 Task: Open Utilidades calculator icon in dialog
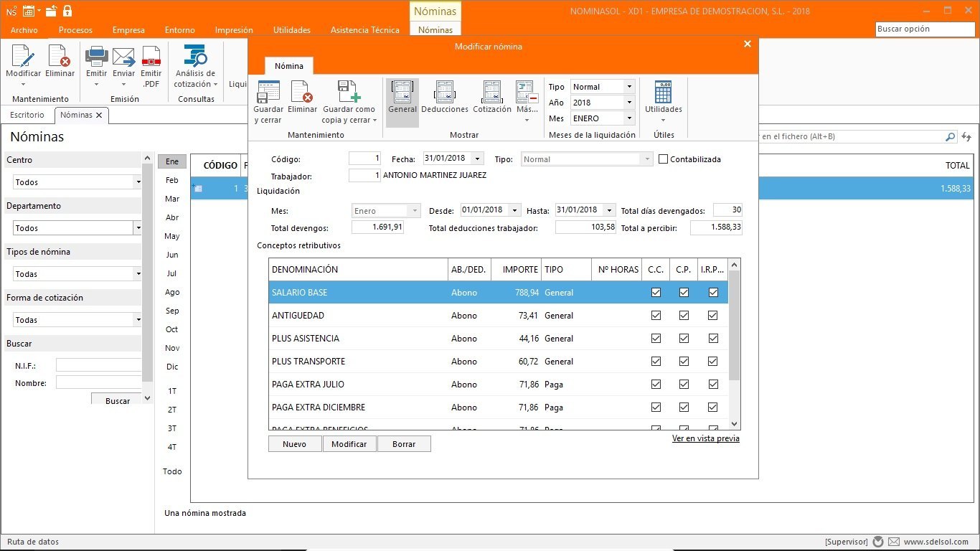click(663, 92)
